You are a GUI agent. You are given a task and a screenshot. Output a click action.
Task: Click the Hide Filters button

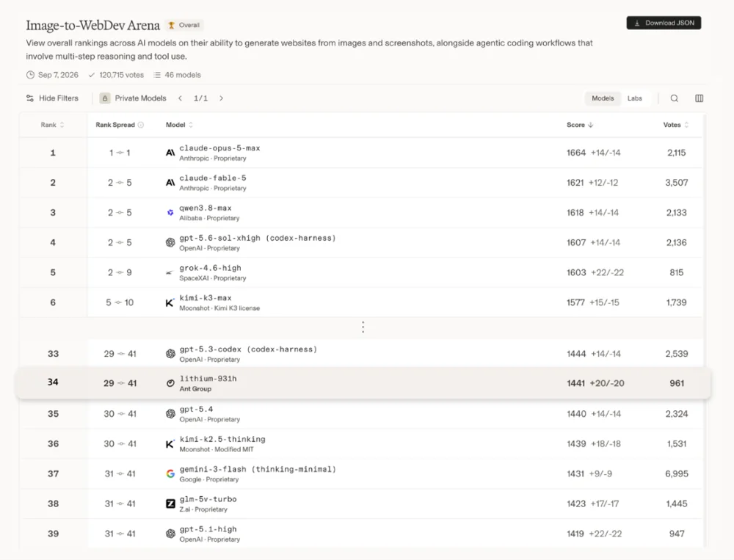(x=52, y=98)
